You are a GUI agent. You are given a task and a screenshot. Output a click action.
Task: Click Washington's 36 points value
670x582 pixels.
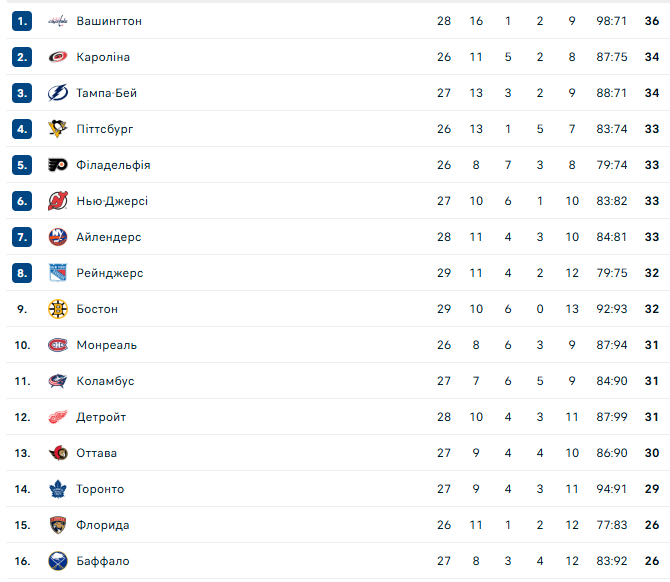pyautogui.click(x=652, y=21)
